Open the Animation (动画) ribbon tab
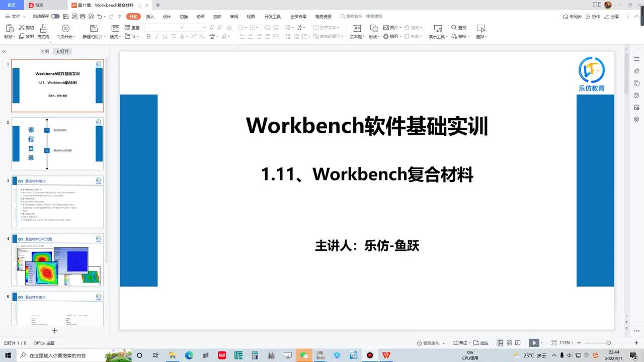This screenshot has height=362, width=644. (x=200, y=17)
